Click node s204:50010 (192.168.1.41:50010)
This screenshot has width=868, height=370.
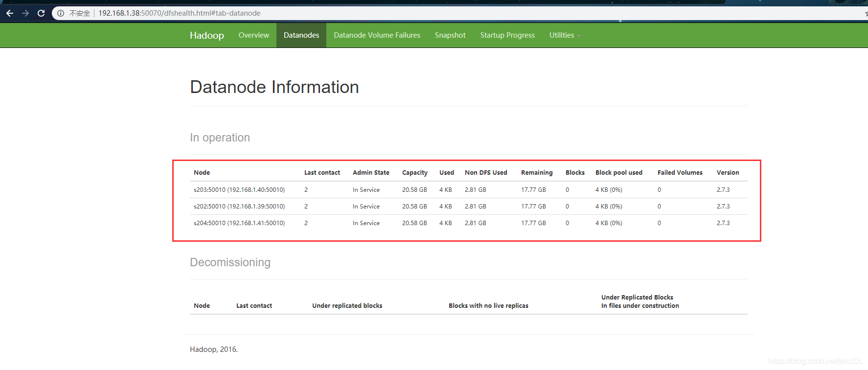[x=239, y=223]
